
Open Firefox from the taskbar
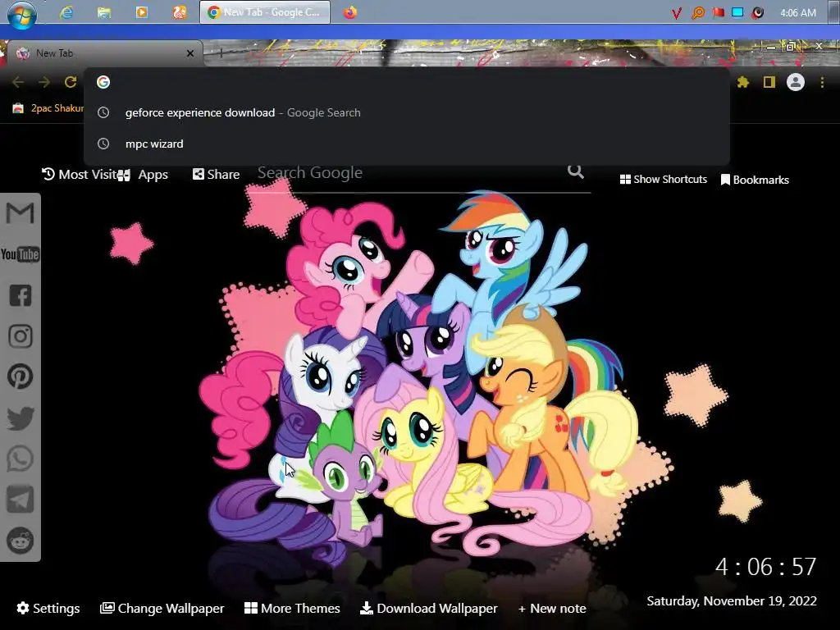[349, 12]
